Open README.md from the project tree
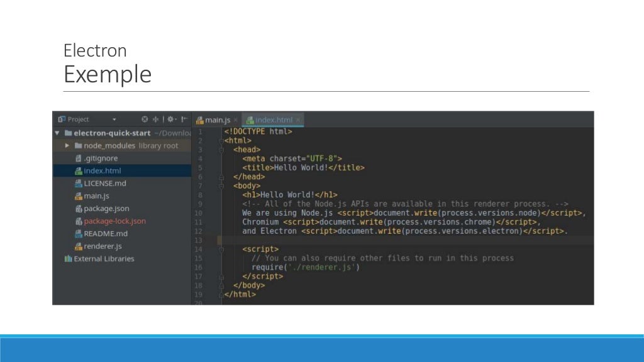 (106, 234)
